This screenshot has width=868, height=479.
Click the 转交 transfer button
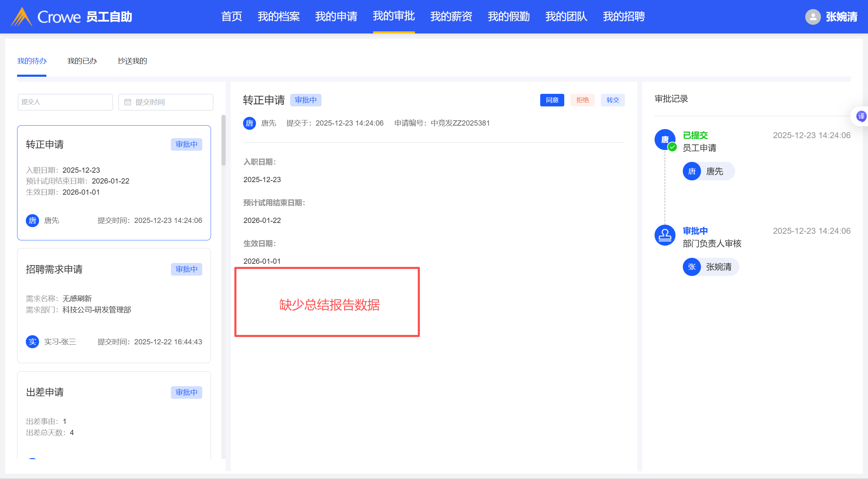click(613, 100)
